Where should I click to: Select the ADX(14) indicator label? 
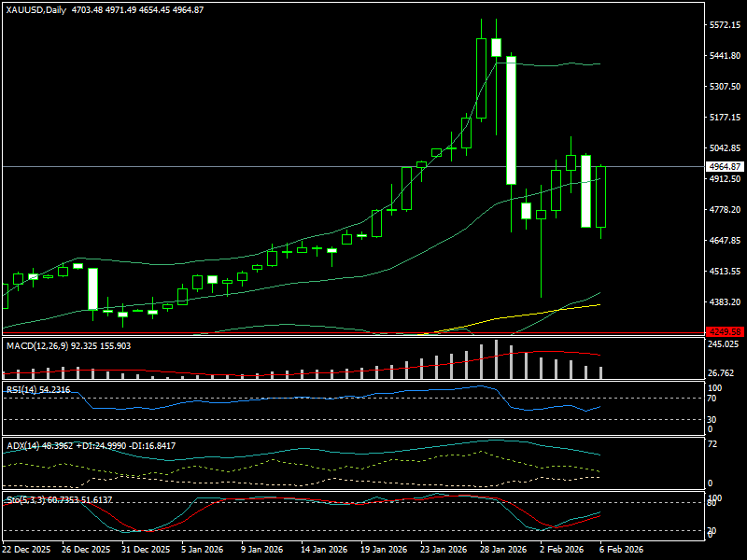click(24, 446)
